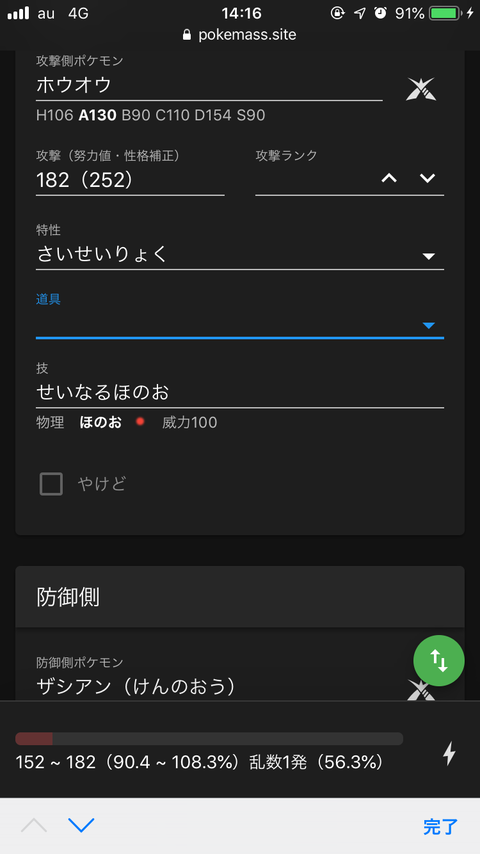Tap 完了 to dismiss keyboard

coord(440,827)
